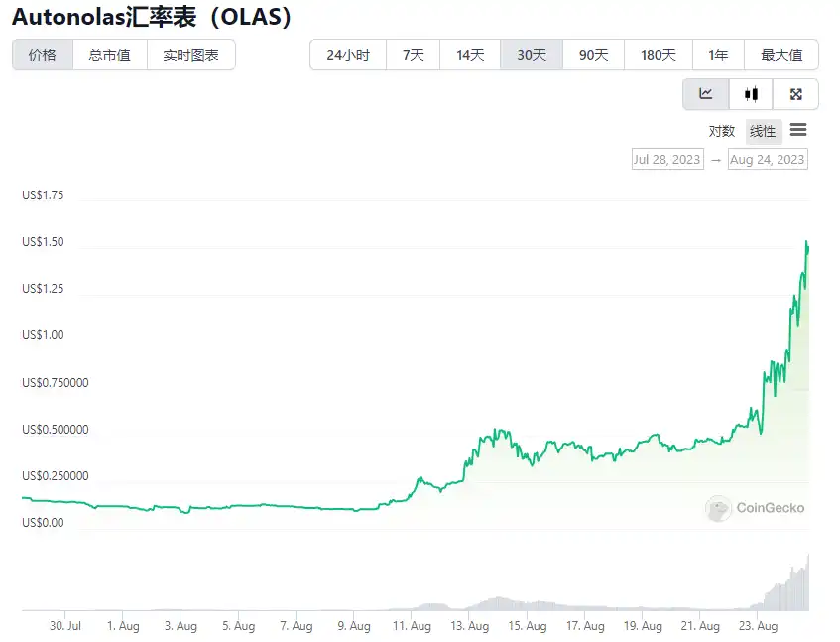The image size is (840, 642).
Task: Click the 最大值 max range button
Action: pos(782,55)
